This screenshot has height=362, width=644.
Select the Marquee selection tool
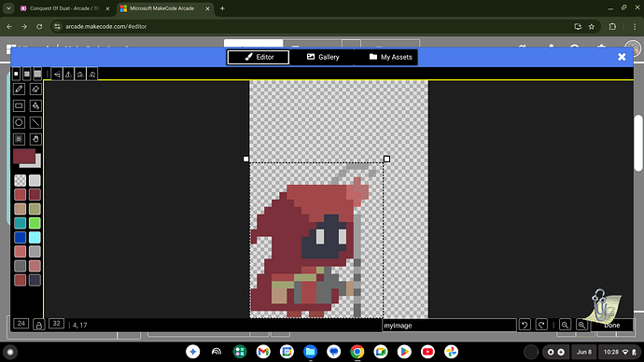click(19, 139)
